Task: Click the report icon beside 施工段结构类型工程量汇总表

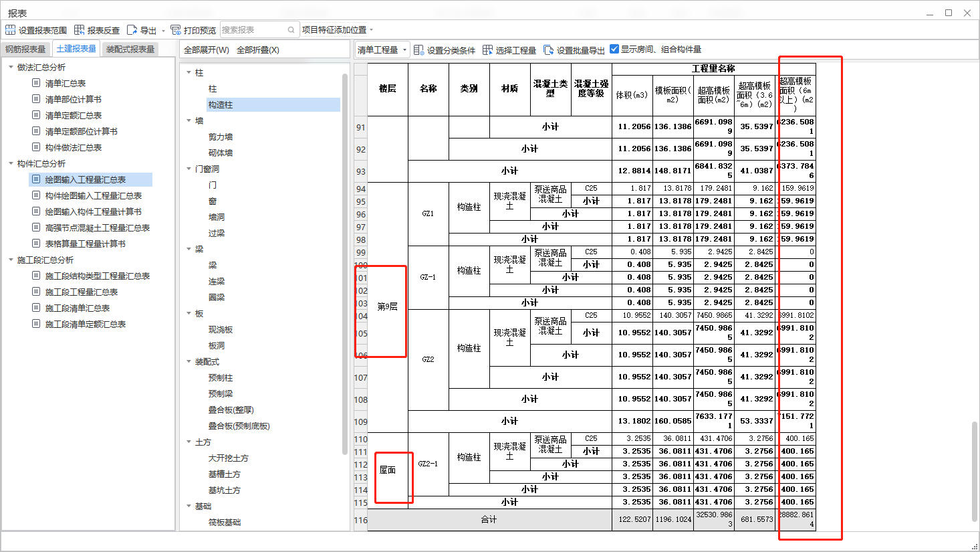Action: (36, 276)
